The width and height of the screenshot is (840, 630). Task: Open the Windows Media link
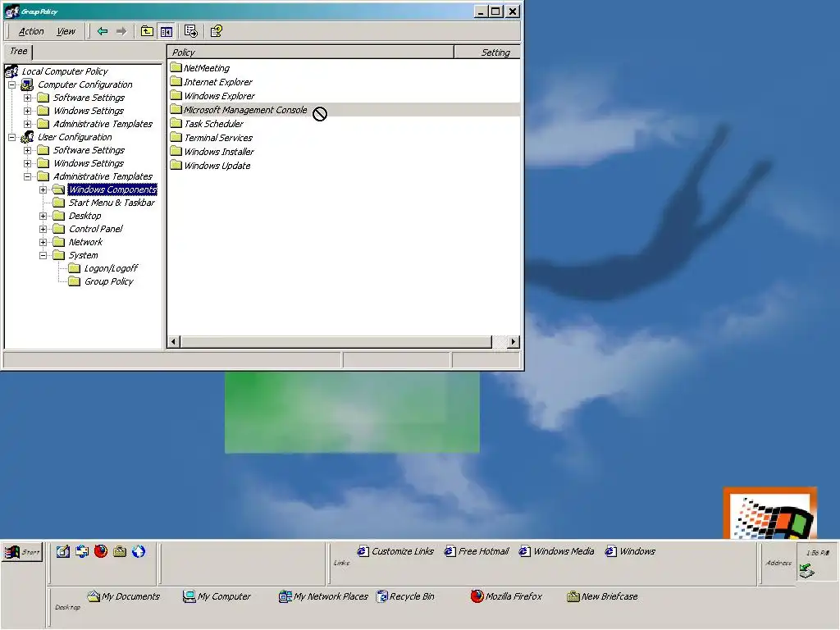click(556, 551)
